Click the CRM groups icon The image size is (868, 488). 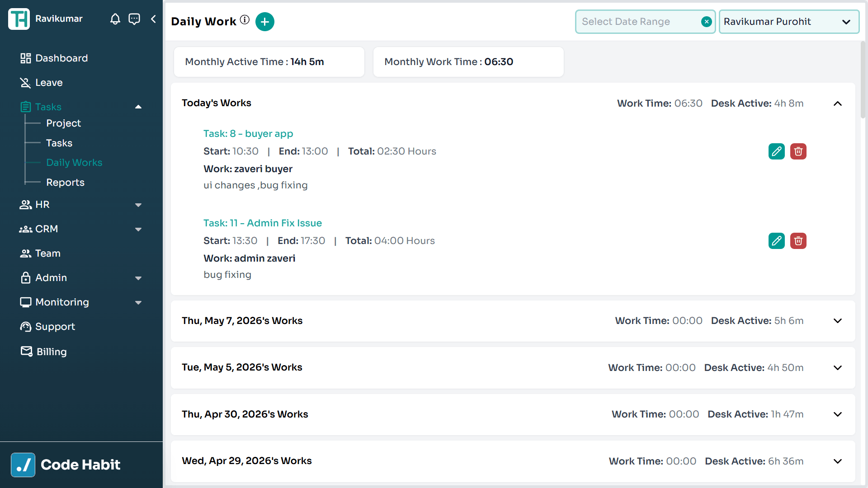point(25,229)
